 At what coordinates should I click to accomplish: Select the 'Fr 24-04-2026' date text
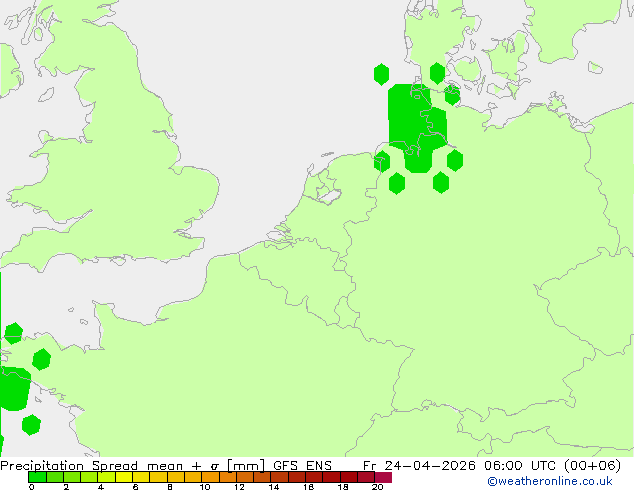pos(419,465)
